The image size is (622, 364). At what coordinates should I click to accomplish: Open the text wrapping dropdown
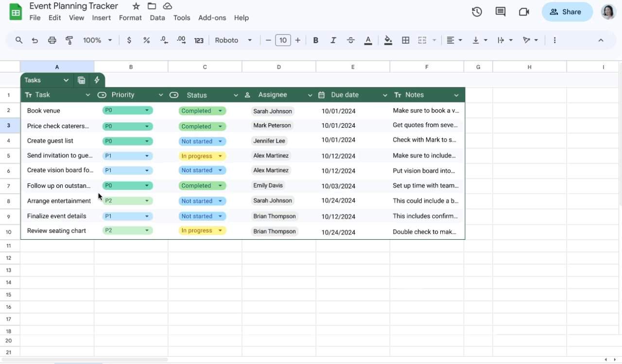tap(505, 40)
